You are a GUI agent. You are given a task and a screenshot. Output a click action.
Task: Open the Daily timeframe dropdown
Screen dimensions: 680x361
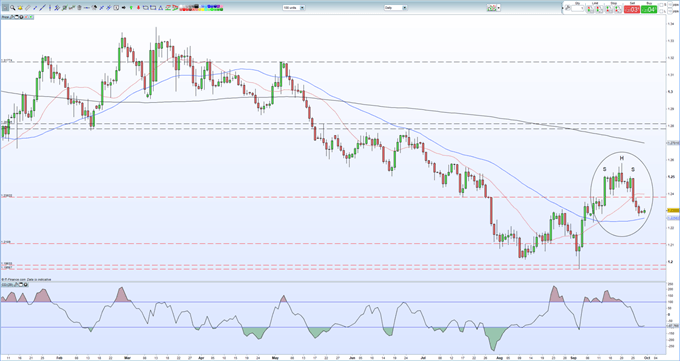[x=395, y=7]
